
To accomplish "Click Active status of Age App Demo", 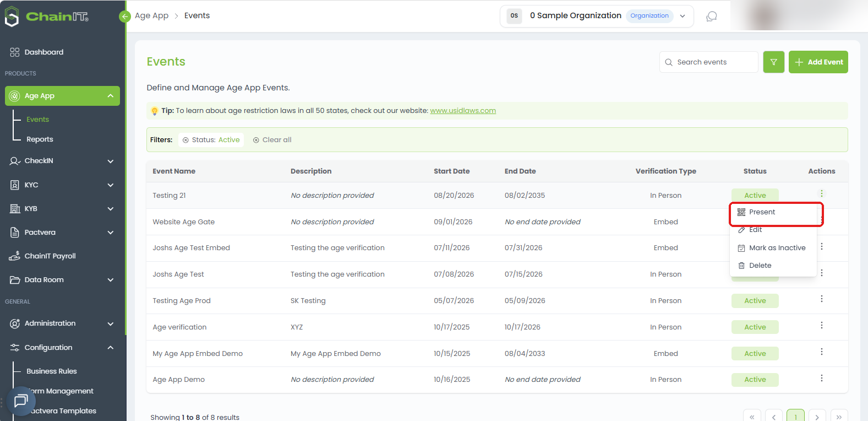I will (755, 380).
